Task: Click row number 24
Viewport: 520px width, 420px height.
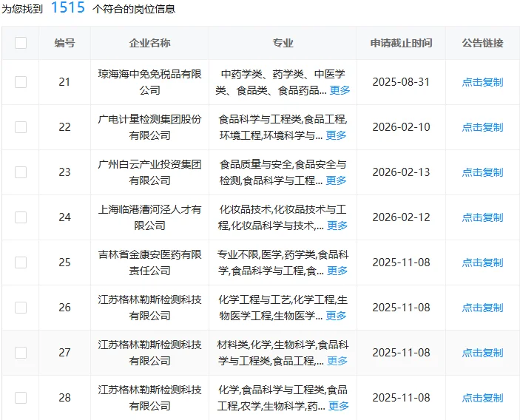Action: pos(64,217)
